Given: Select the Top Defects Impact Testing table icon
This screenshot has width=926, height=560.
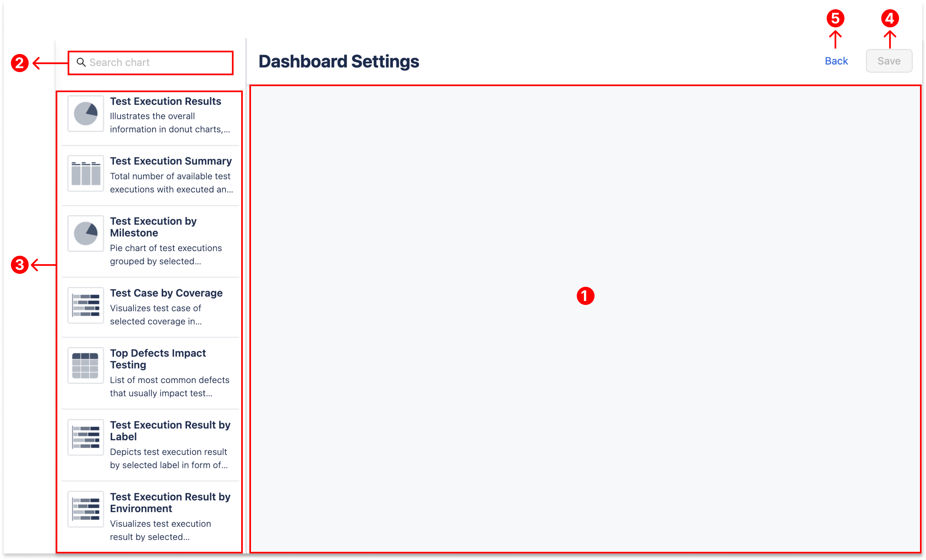Looking at the screenshot, I should [x=86, y=365].
